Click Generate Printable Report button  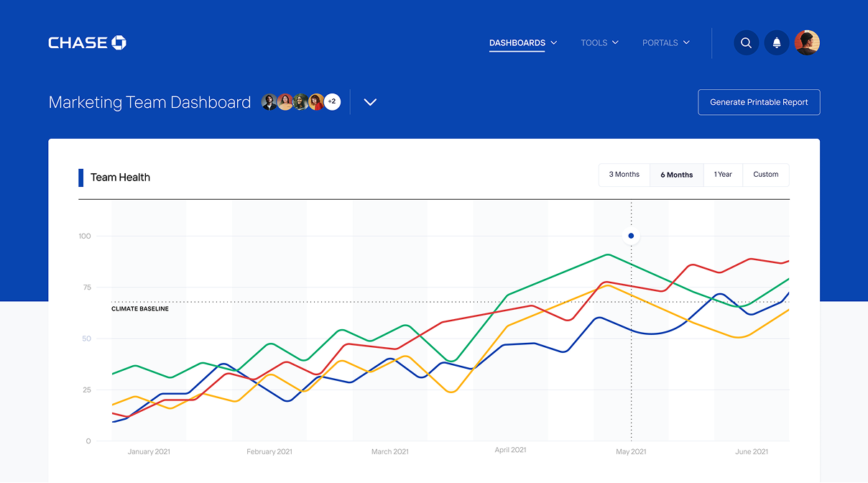[759, 102]
